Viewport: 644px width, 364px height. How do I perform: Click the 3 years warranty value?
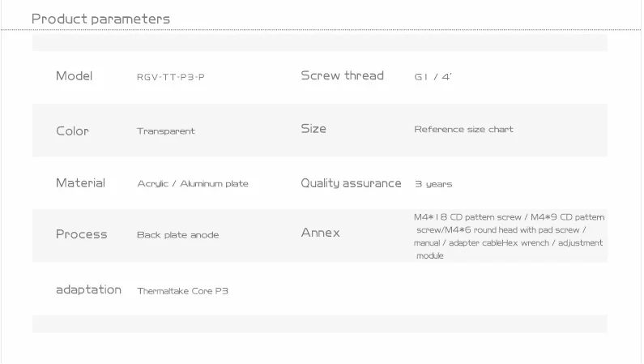point(433,184)
